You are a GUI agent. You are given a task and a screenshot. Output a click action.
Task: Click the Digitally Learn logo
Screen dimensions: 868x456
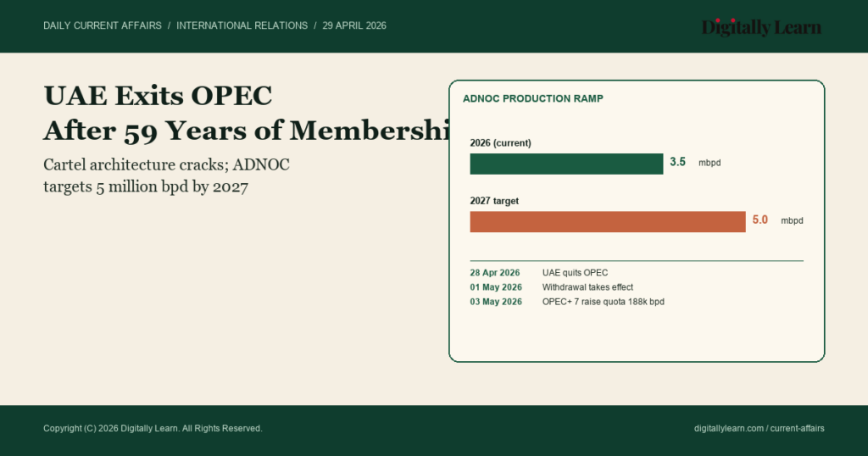click(x=761, y=27)
